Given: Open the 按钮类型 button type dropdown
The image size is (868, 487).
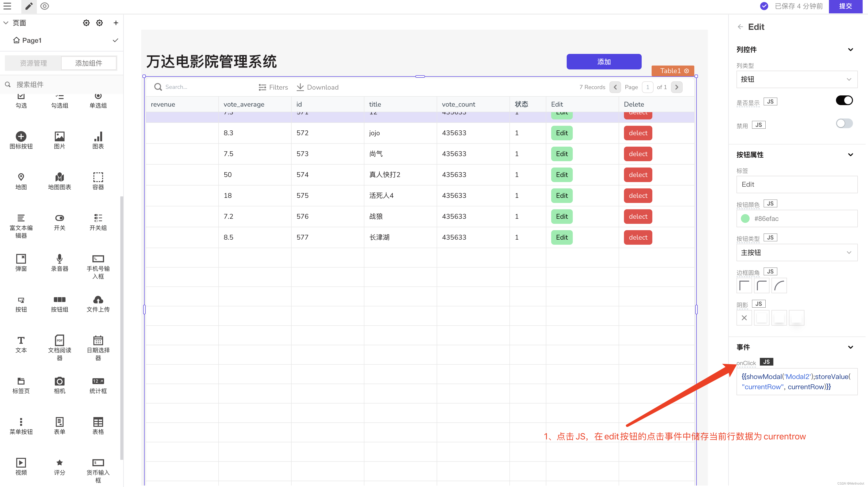Looking at the screenshot, I should pos(797,253).
